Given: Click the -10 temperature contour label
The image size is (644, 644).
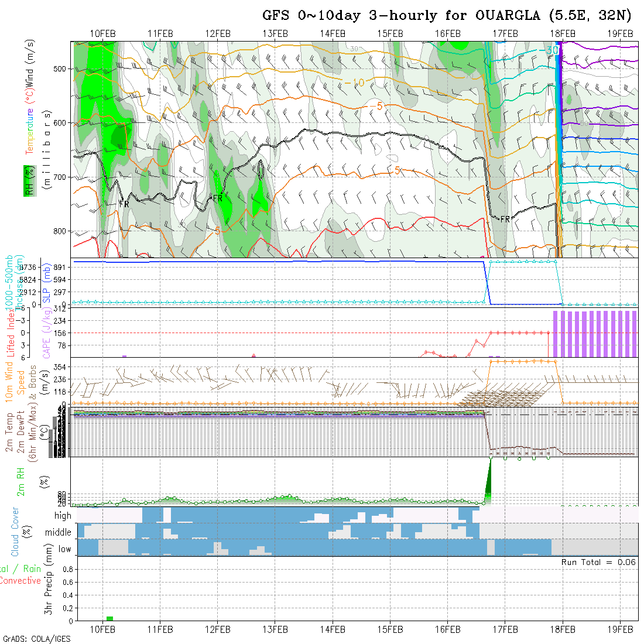Looking at the screenshot, I should [354, 83].
